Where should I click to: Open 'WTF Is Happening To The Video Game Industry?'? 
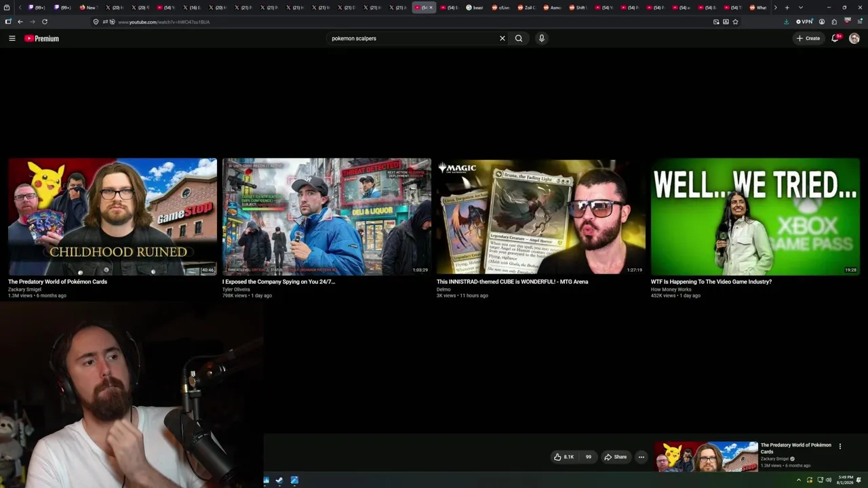[711, 282]
